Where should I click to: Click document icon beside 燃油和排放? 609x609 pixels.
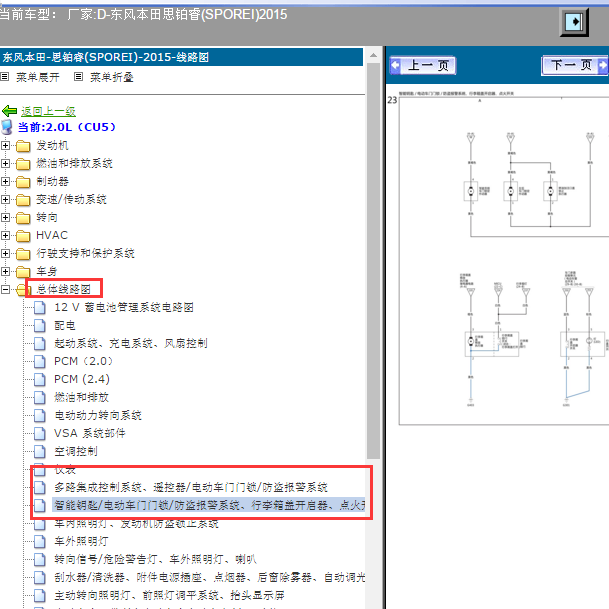click(x=40, y=398)
